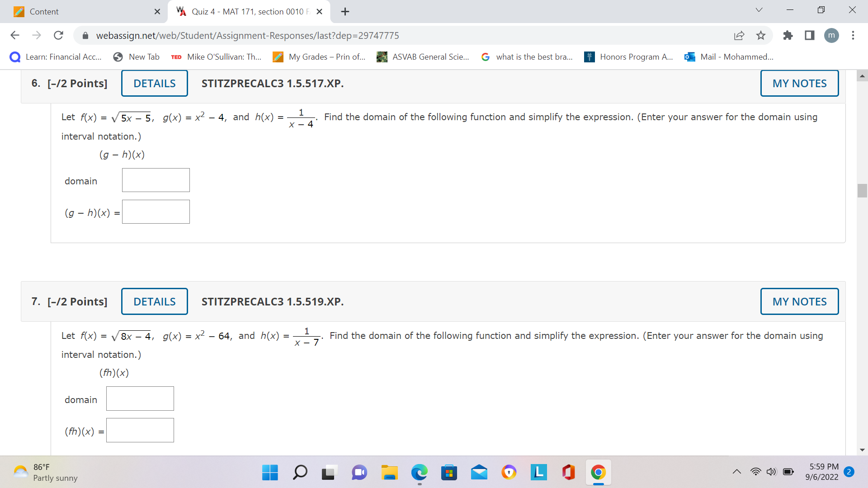Open MY NOTES for question 7
Image resolution: width=868 pixels, height=488 pixels.
click(x=799, y=301)
